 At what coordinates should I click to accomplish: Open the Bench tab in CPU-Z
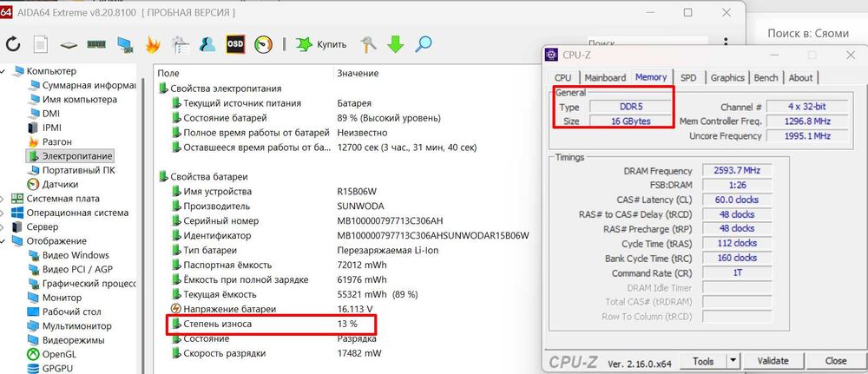click(x=766, y=78)
